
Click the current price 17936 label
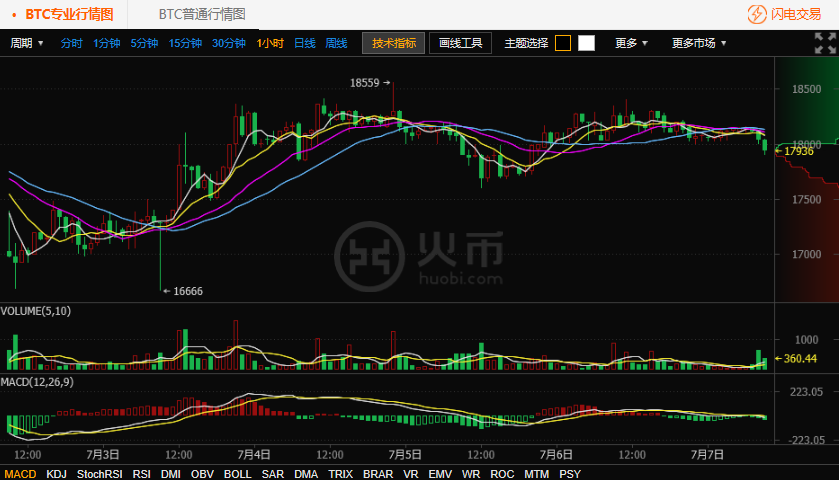tap(795, 151)
